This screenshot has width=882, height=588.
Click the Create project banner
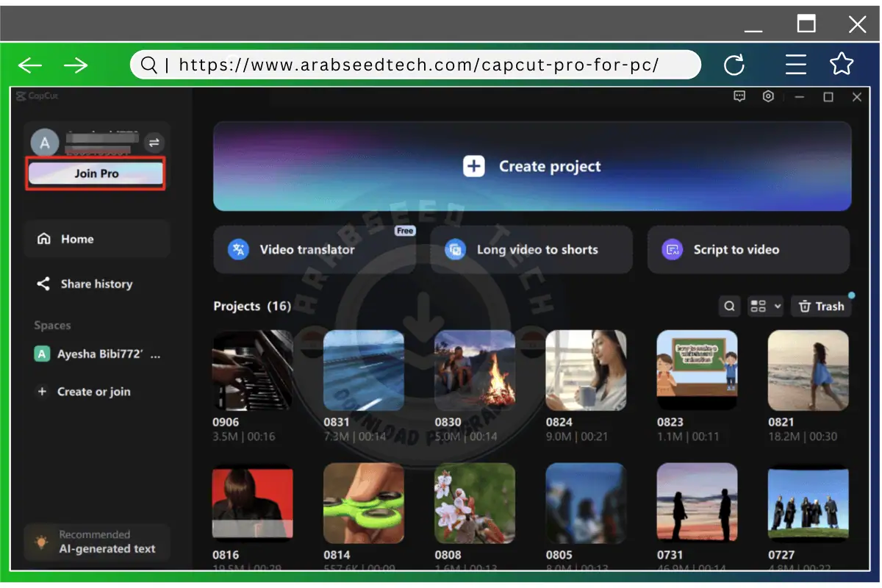pyautogui.click(x=532, y=167)
